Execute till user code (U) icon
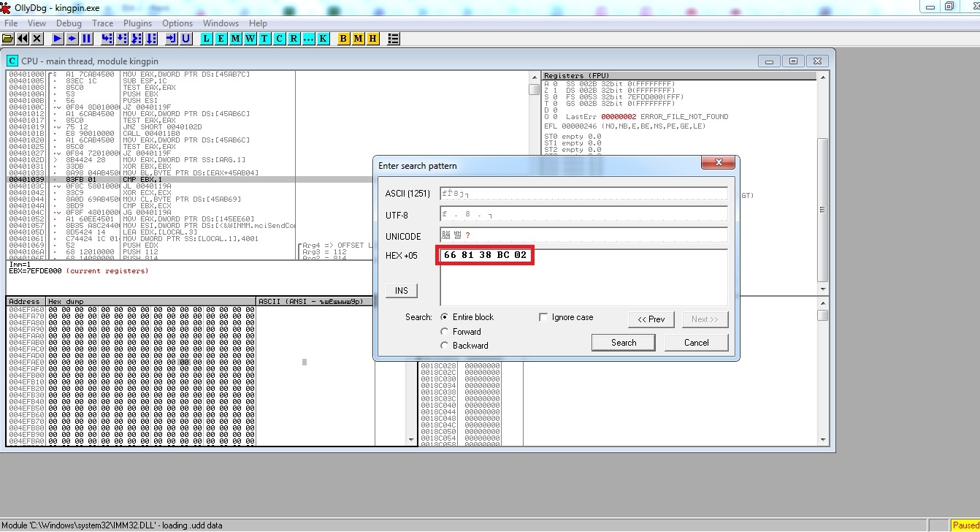Image resolution: width=980 pixels, height=532 pixels. pyautogui.click(x=186, y=38)
